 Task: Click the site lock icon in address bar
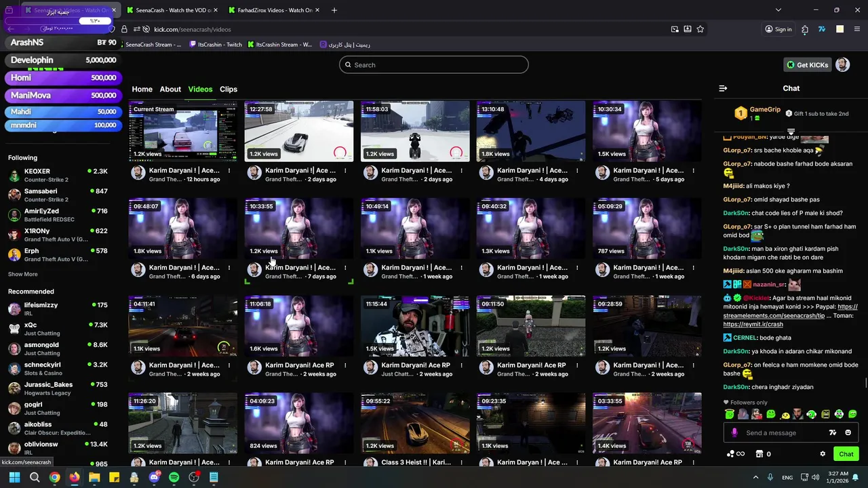pos(124,29)
